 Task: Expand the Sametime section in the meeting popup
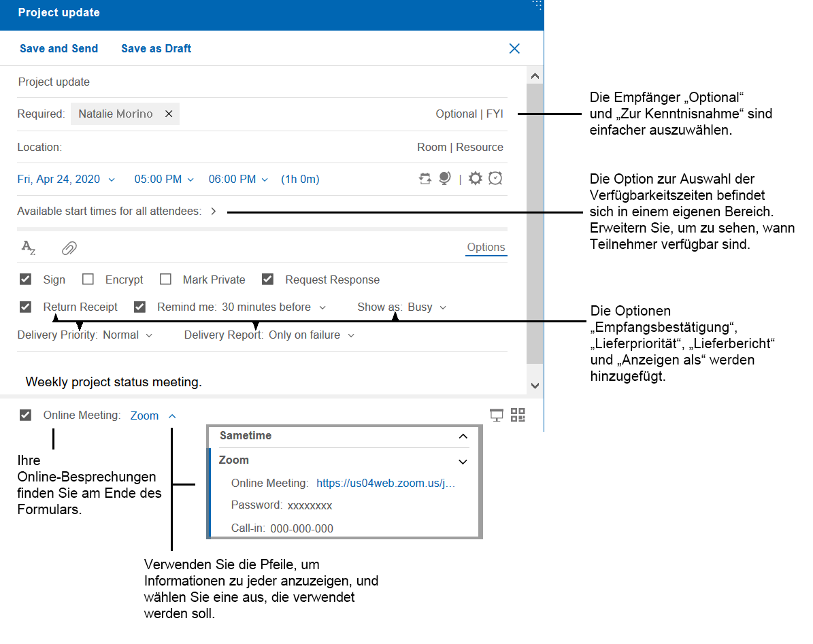[x=463, y=435]
